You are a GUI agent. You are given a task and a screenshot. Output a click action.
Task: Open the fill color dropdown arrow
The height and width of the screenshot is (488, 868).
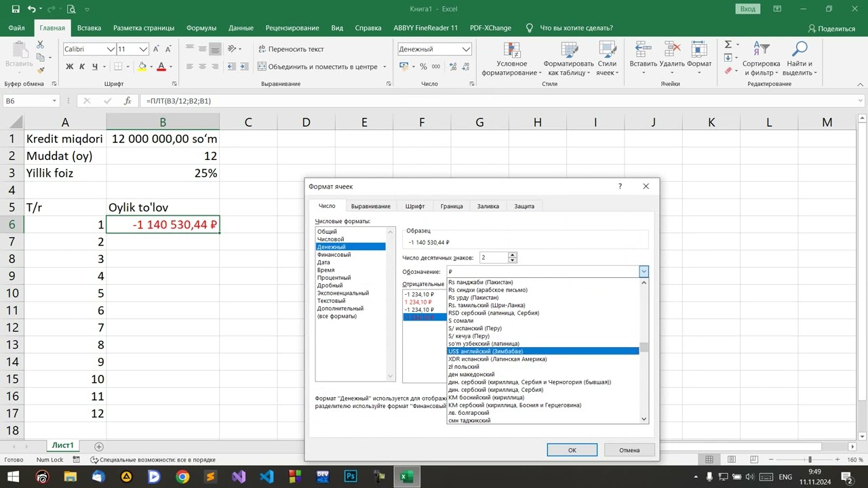pos(152,66)
